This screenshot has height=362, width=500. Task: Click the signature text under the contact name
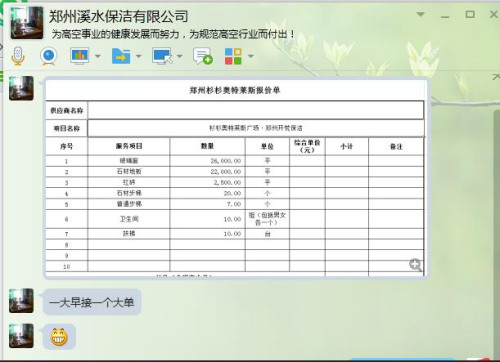click(x=173, y=34)
